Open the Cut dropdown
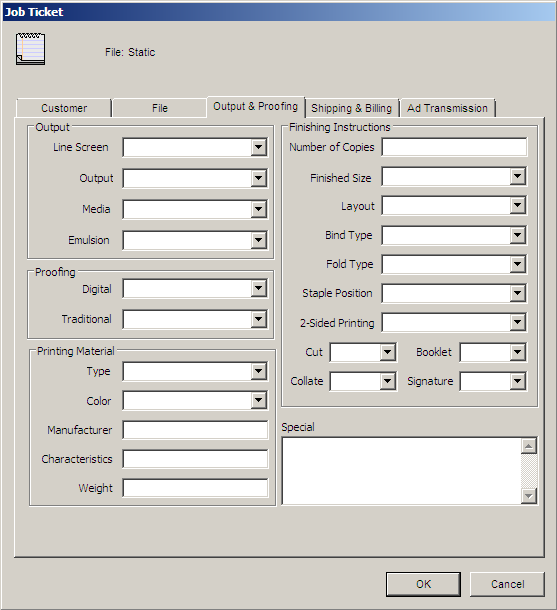557x610 pixels. point(387,352)
